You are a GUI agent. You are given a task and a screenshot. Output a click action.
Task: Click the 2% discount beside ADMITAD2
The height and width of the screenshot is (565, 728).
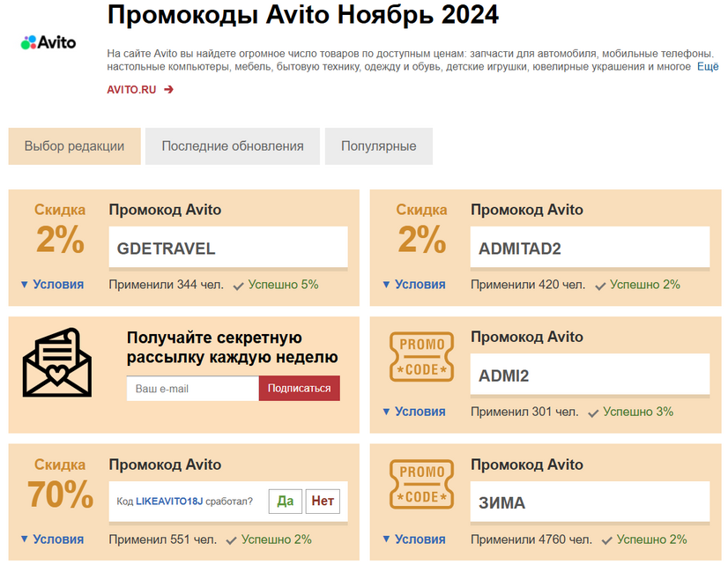pos(422,240)
